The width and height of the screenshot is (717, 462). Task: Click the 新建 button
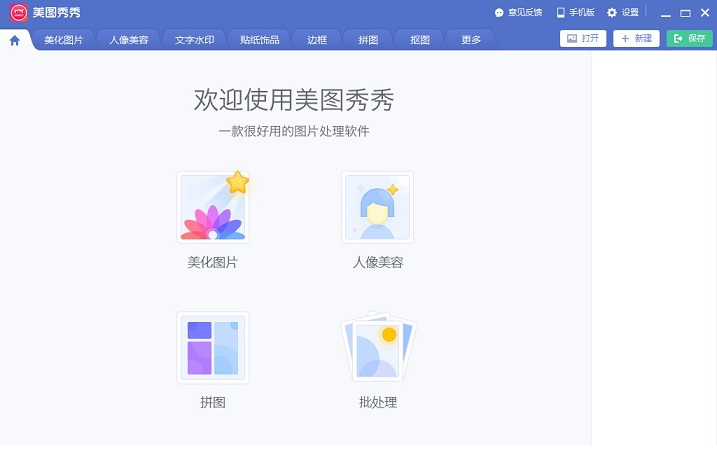[x=636, y=38]
